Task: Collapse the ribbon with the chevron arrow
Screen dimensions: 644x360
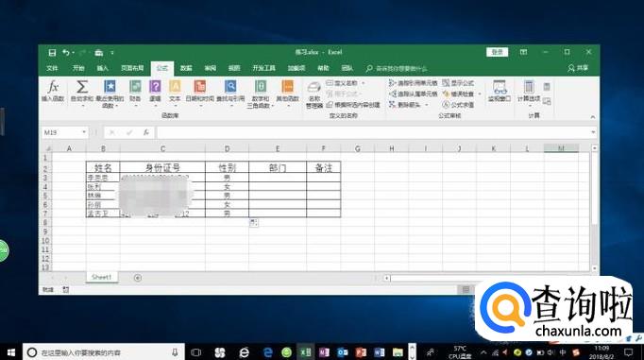Action: (593, 117)
